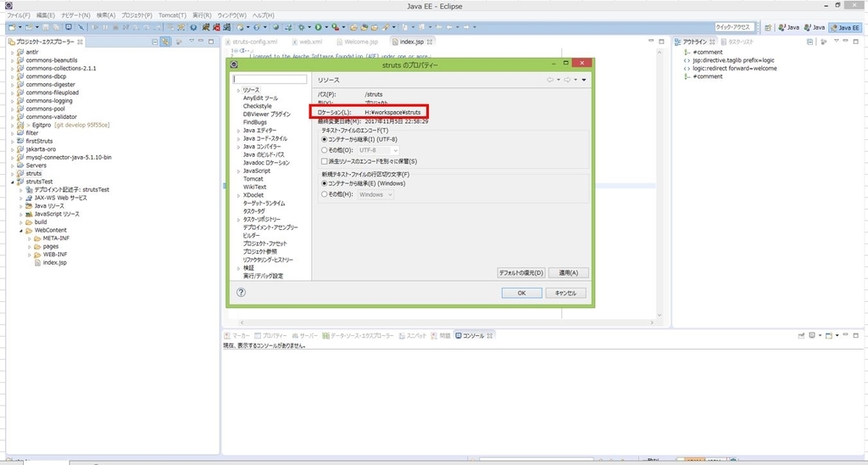Collapse the strutsTest project node
Screen dimensions: 868x465
(13, 182)
